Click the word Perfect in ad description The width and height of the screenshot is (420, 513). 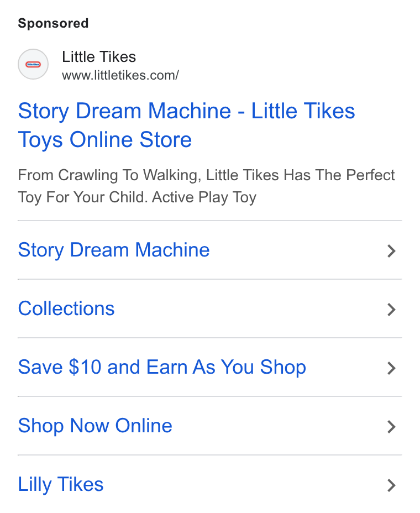[x=370, y=175]
